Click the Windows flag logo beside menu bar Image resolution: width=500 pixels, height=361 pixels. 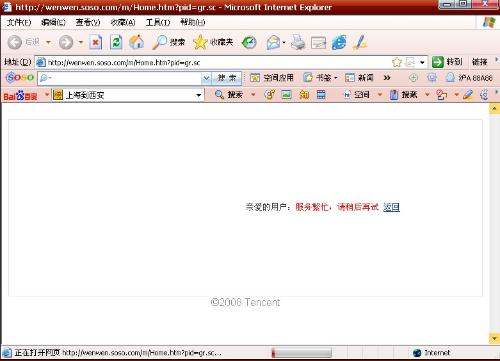click(x=489, y=22)
